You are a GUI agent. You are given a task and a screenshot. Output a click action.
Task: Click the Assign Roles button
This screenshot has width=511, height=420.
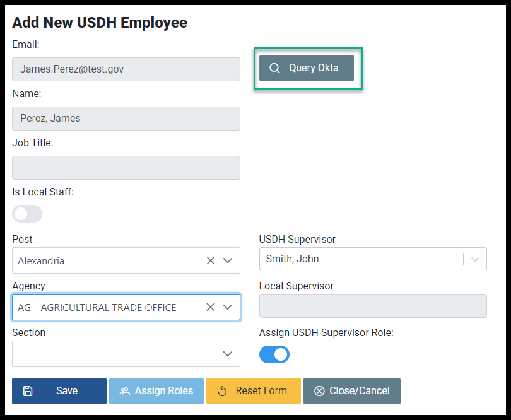pos(156,390)
